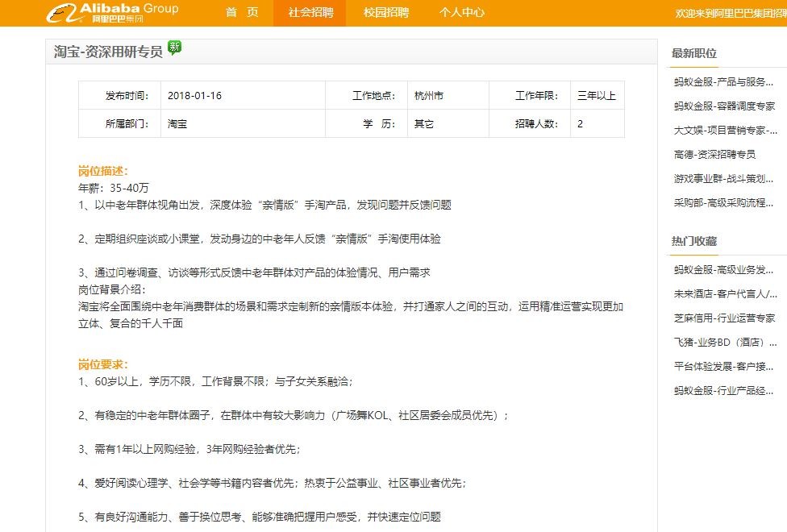Open the 蚂蚁金服-产品与服务 job link
Image resolution: width=787 pixels, height=532 pixels.
coord(725,82)
